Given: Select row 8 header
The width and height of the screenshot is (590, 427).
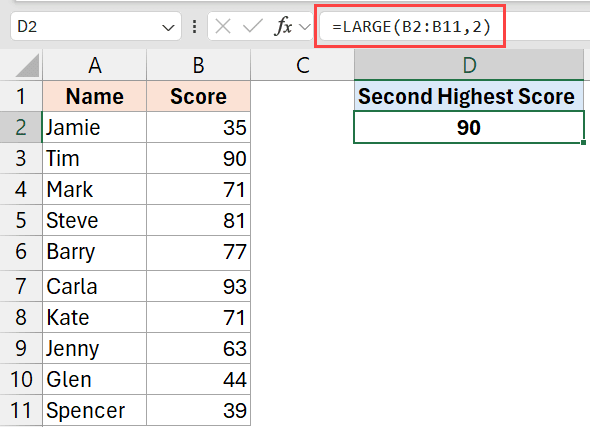Looking at the screenshot, I should coord(21,317).
